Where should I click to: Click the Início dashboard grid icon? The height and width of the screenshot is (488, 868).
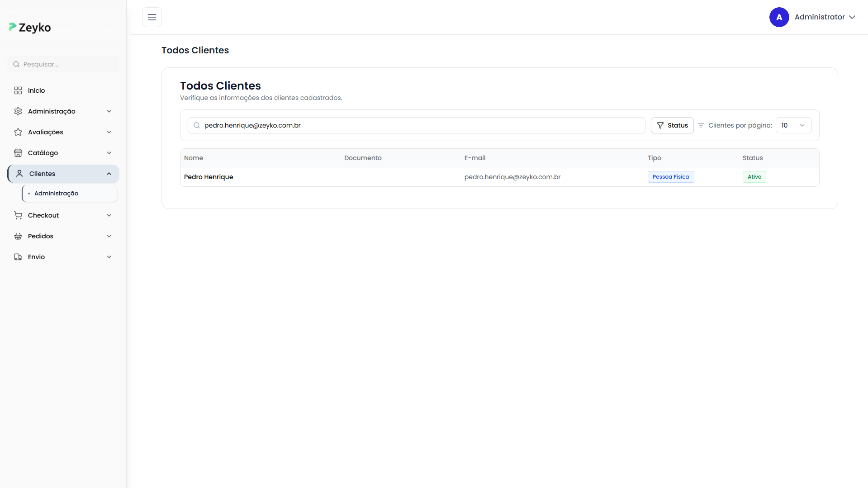click(18, 90)
